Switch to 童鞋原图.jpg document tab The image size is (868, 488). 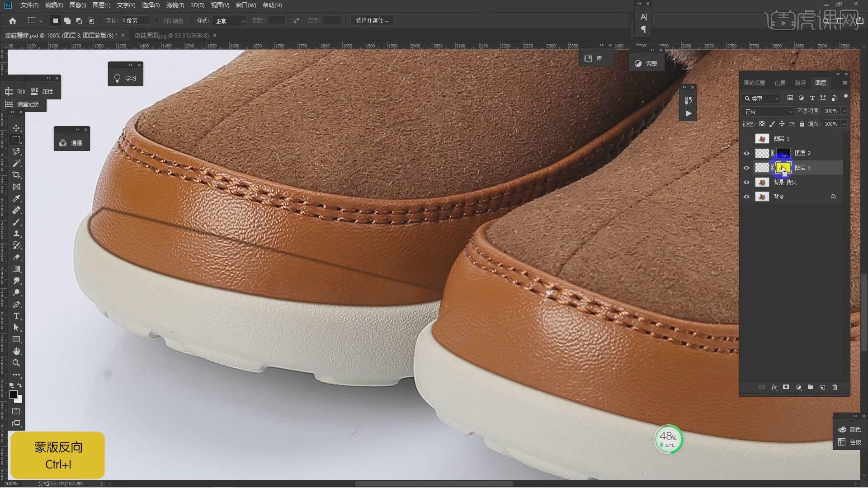172,35
